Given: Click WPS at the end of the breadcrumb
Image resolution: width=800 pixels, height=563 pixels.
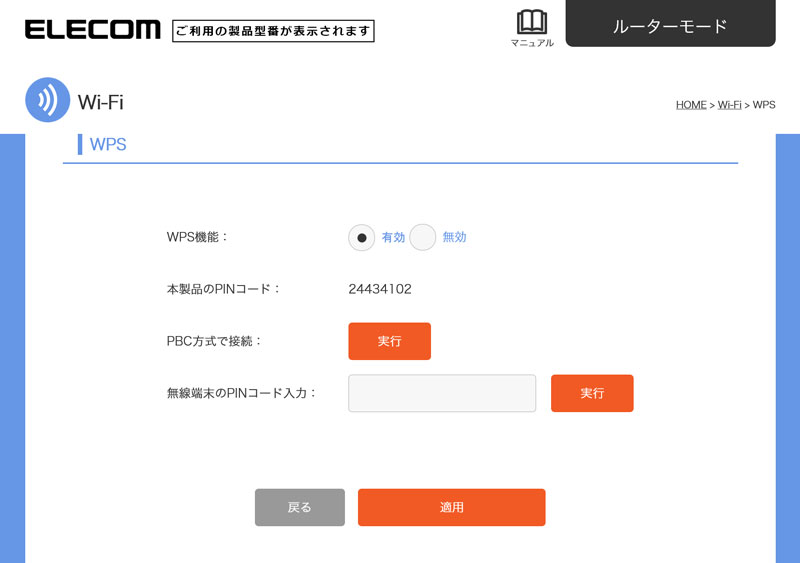Looking at the screenshot, I should [x=764, y=105].
